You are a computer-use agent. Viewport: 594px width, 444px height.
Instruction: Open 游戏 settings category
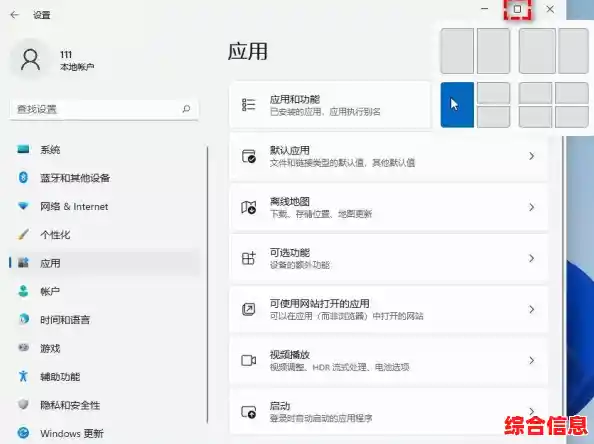pos(50,348)
